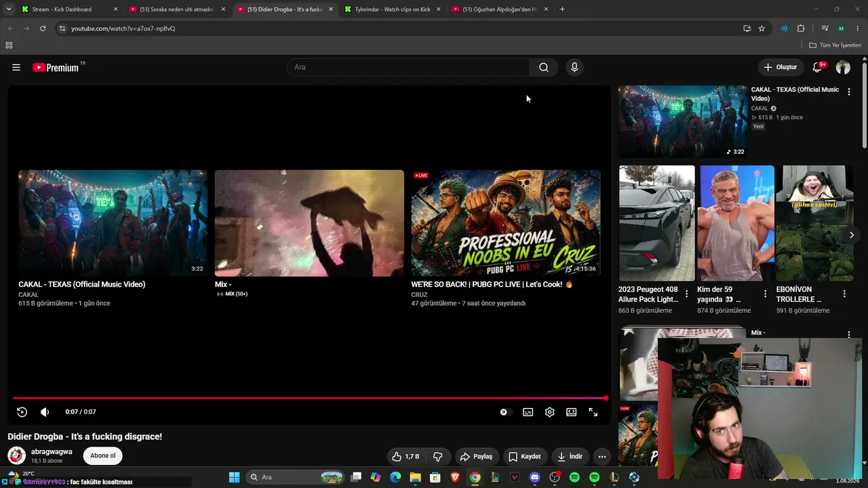
Task: Open options for 2023 Peugeot 408 short
Action: [x=686, y=293]
